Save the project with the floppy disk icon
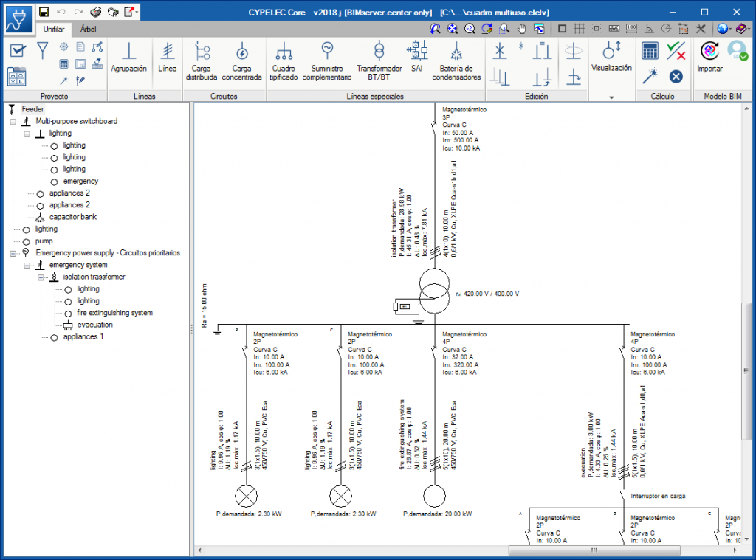The width and height of the screenshot is (756, 560). coord(44,12)
